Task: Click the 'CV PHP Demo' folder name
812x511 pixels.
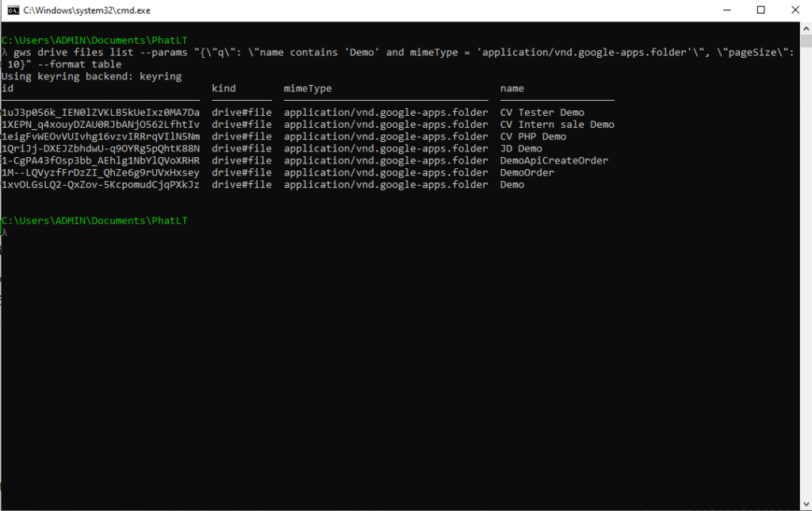Action: 533,136
